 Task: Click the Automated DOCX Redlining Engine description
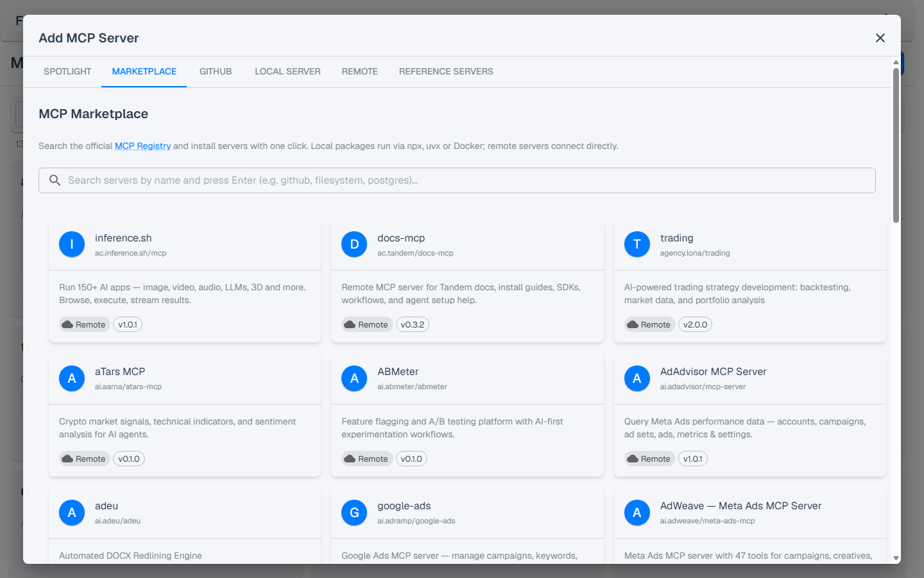[x=130, y=556]
